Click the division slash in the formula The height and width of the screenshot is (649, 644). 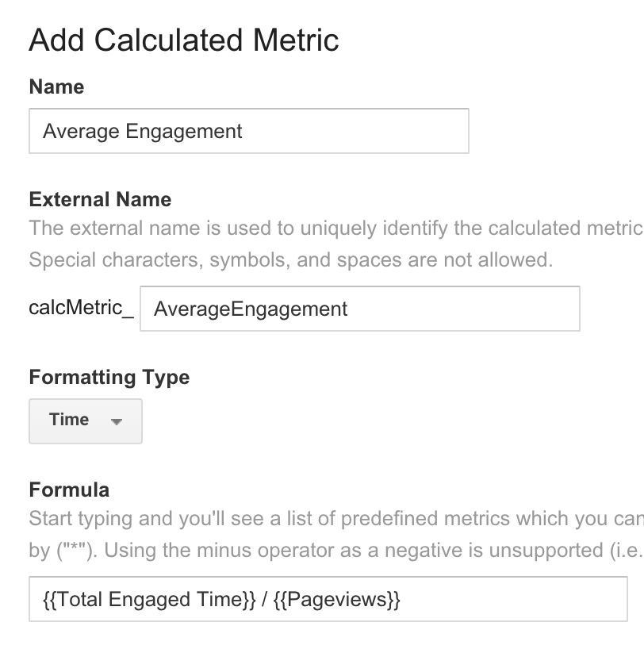(x=265, y=600)
